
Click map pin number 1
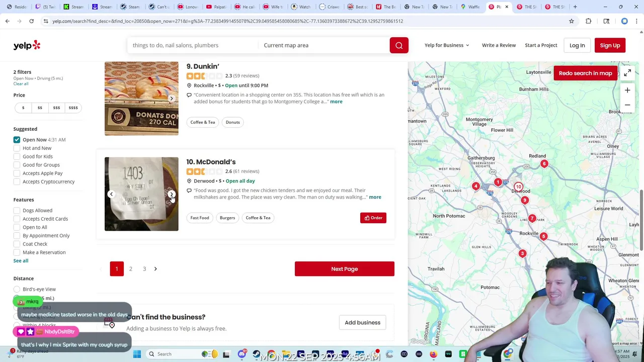[x=498, y=183]
